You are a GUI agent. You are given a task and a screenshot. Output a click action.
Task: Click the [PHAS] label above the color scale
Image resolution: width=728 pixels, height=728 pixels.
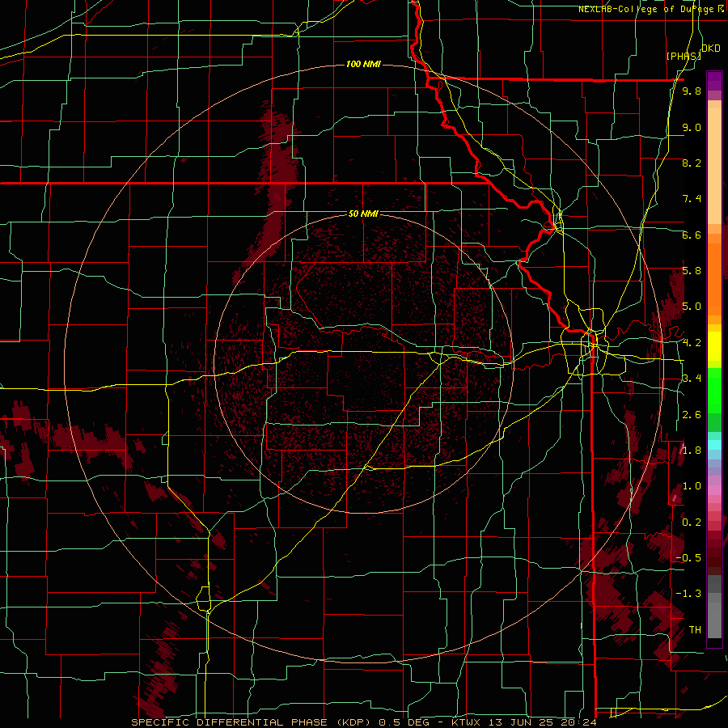[x=684, y=57]
